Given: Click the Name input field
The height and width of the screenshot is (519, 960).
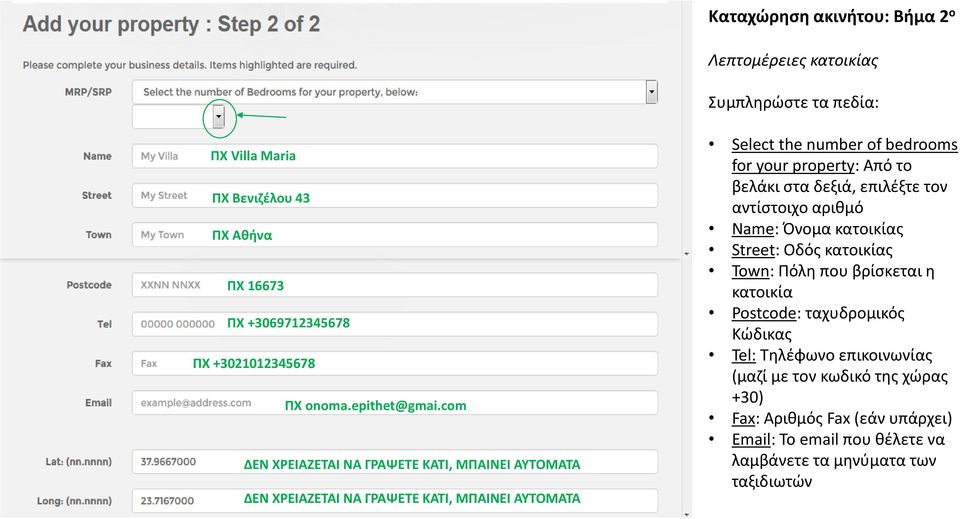Looking at the screenshot, I should point(395,156).
